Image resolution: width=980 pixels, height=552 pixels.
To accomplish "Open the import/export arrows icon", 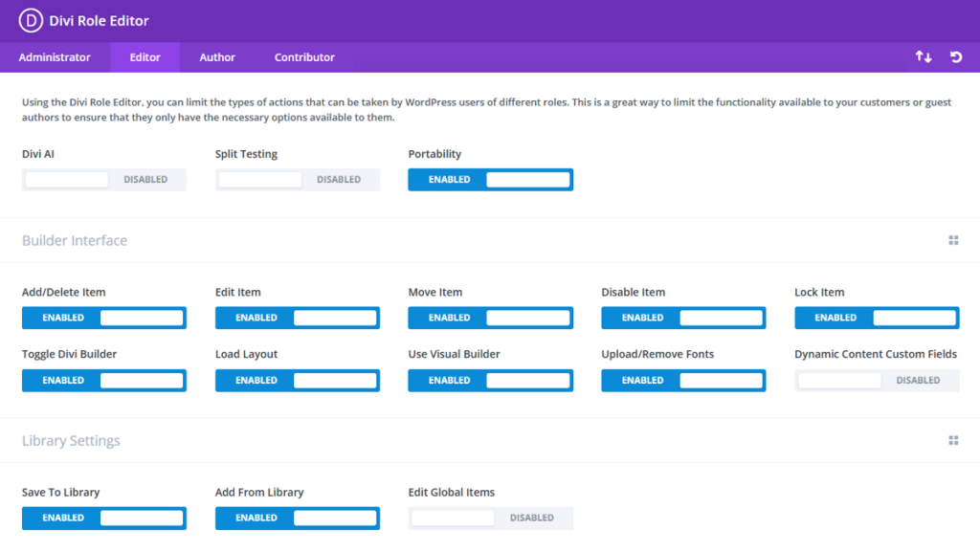I will coord(923,57).
